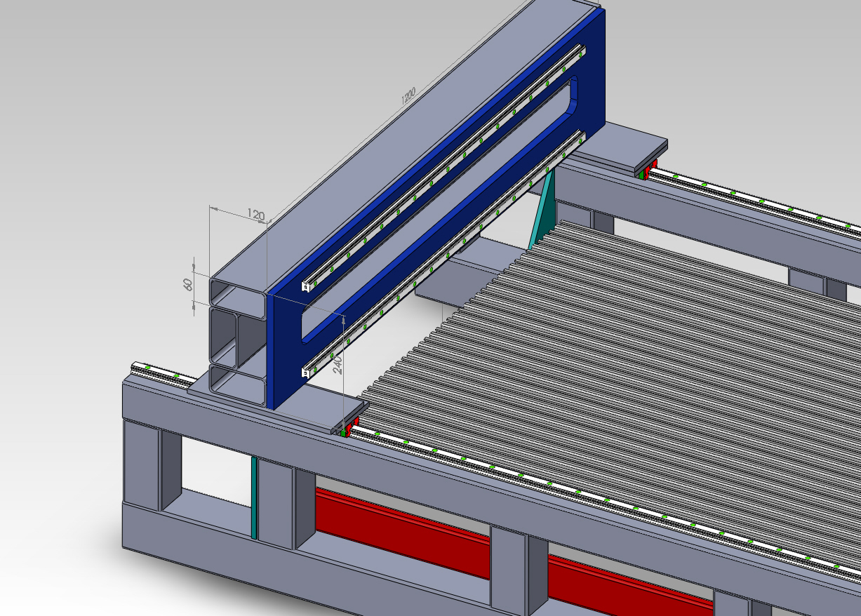Screen dimensions: 861x616
Task: Click the 120 width dimension label
Action: (254, 215)
